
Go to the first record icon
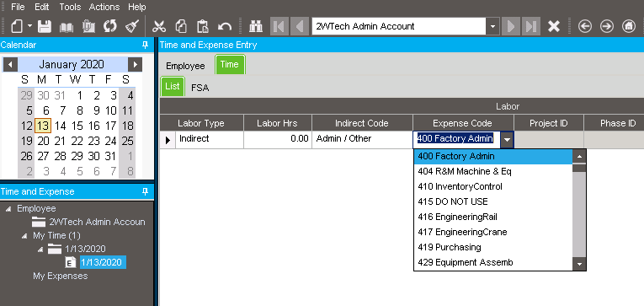pos(279,26)
